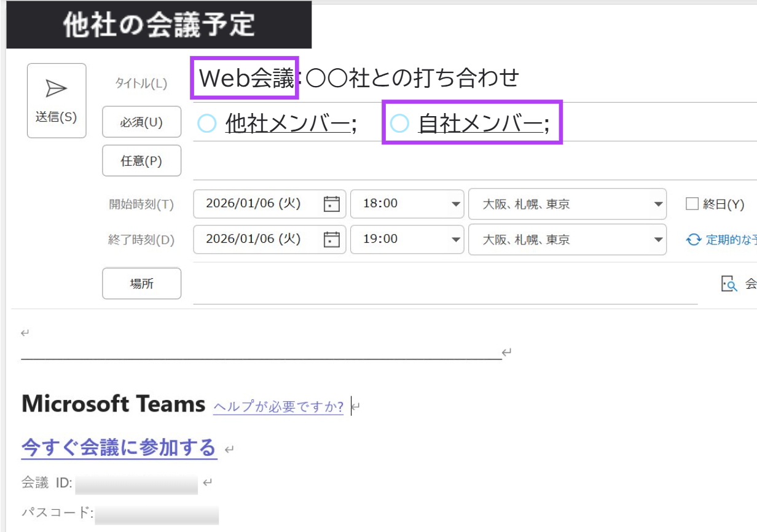Click the 終了時刻(D) label
Viewport: 757px width, 532px height.
click(141, 240)
